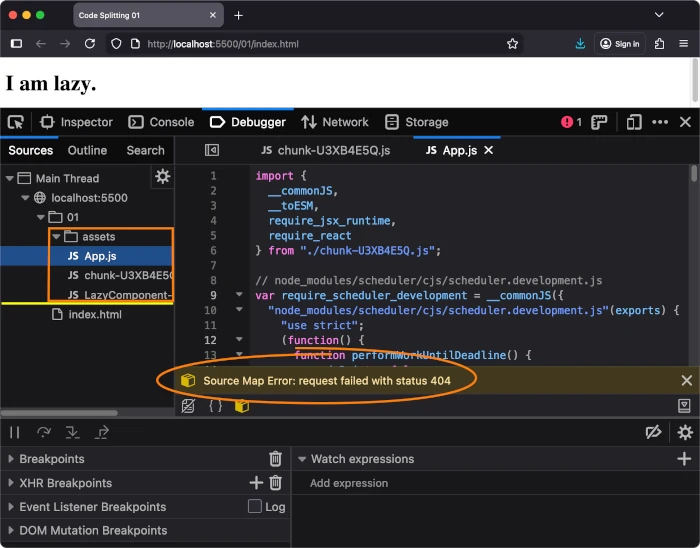Click the red error count badge
The height and width of the screenshot is (548, 700).
571,122
